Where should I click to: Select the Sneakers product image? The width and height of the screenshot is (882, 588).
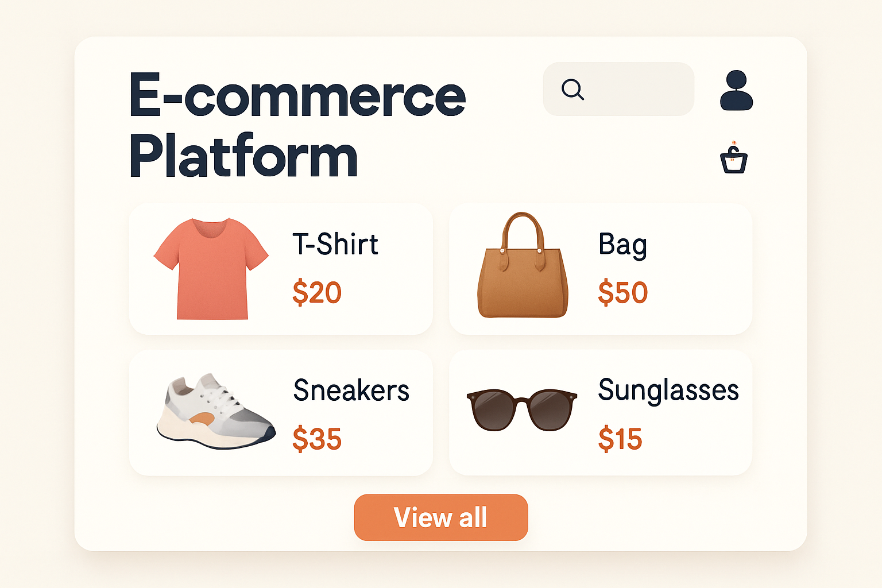(x=215, y=412)
